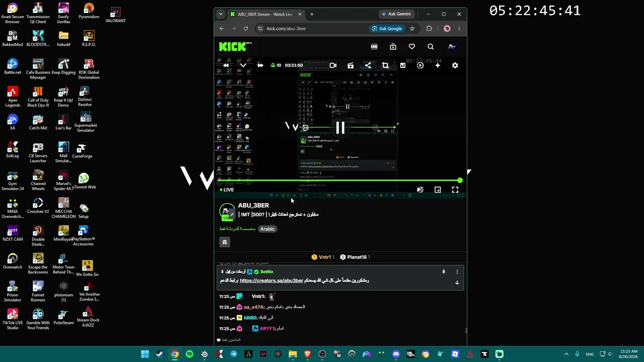
Task: Open the VALORANT desktop shortcut
Action: point(115,14)
